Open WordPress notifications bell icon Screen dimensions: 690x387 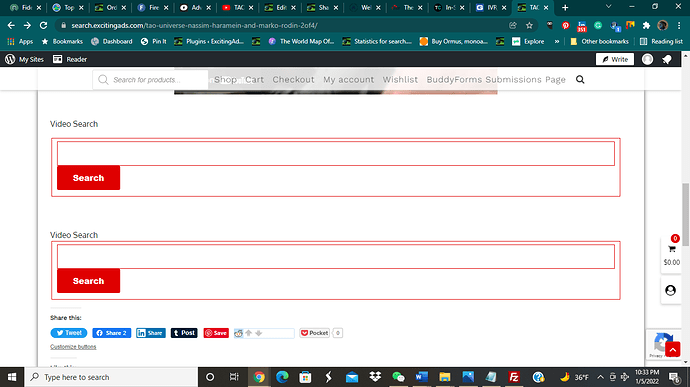(667, 59)
